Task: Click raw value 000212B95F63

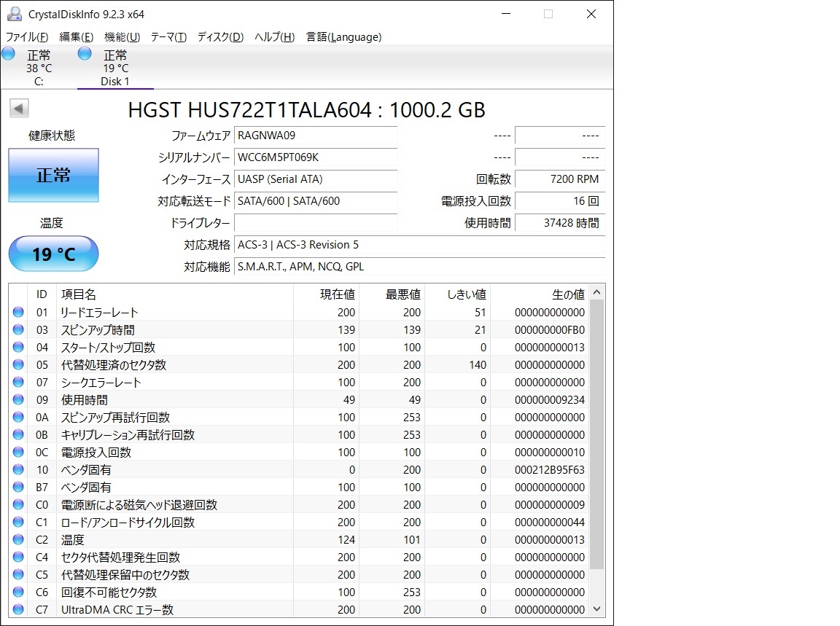Action: point(550,469)
